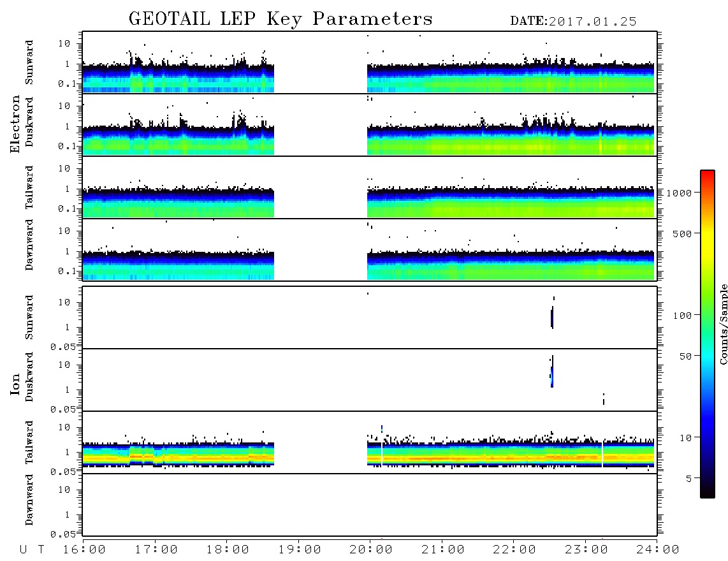Click the 'U T' time axis label
Screen dimensions: 728x561
pyautogui.click(x=33, y=550)
